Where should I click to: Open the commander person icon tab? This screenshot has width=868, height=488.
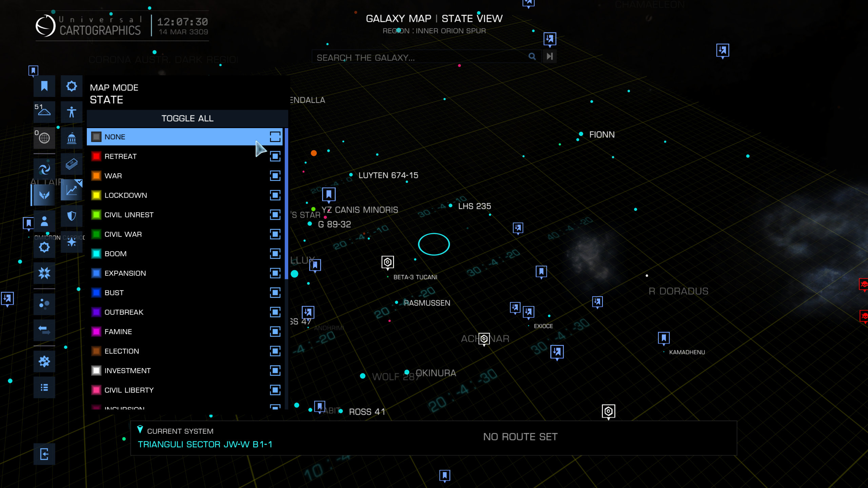click(x=44, y=221)
